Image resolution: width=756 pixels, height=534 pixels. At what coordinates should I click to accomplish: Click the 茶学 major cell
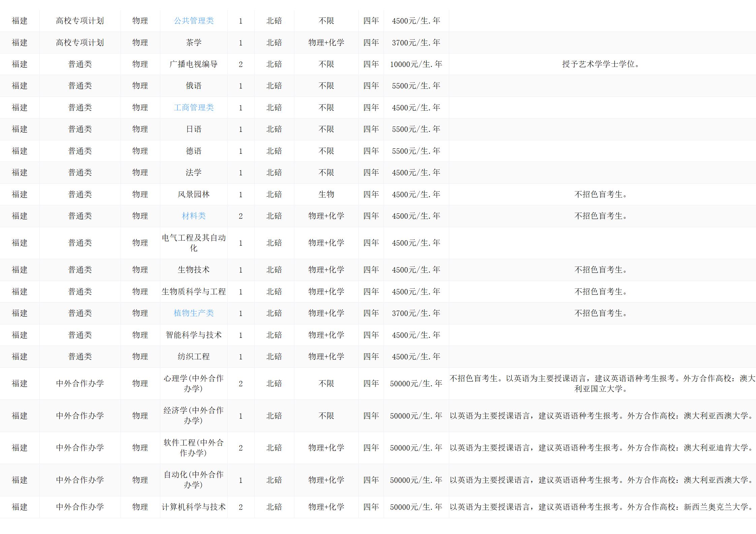[x=194, y=43]
